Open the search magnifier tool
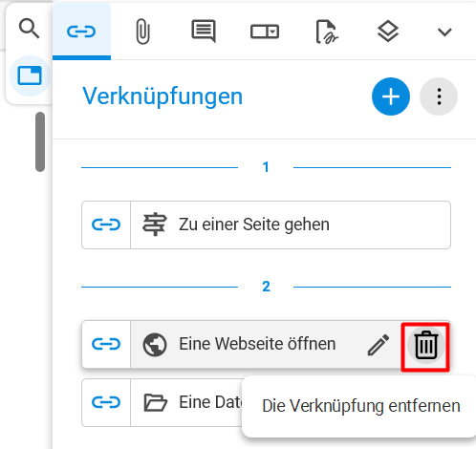Image resolution: width=476 pixels, height=449 pixels. coord(29,29)
